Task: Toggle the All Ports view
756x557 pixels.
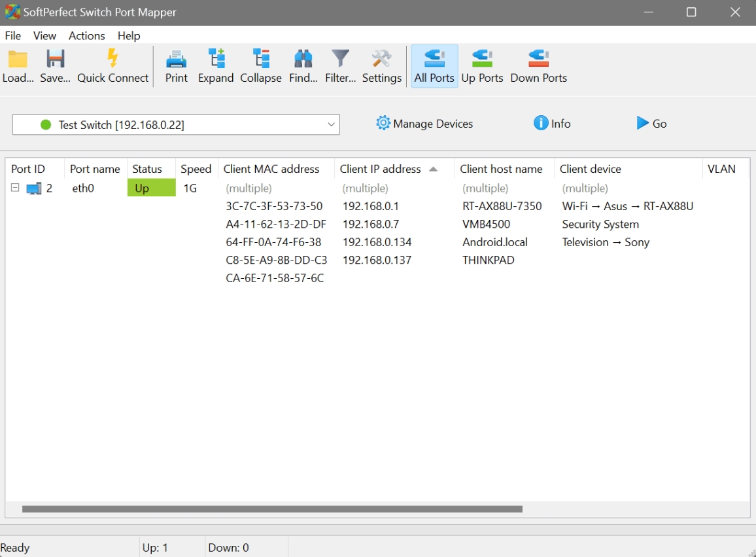Action: pos(434,60)
